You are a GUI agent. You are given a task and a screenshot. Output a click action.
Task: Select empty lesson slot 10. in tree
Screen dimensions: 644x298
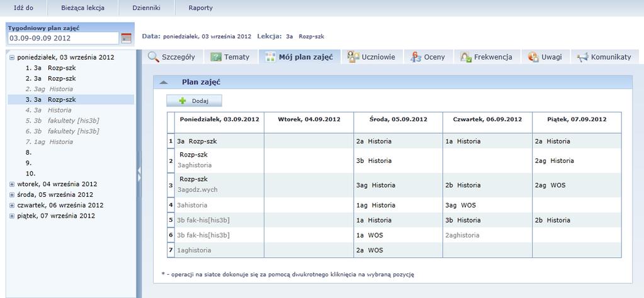30,174
